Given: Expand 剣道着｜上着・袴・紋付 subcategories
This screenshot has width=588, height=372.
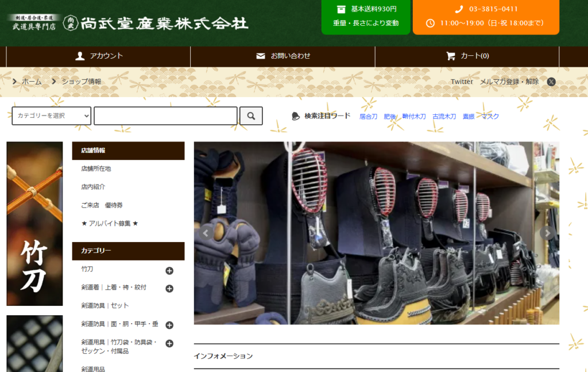Looking at the screenshot, I should click(169, 289).
